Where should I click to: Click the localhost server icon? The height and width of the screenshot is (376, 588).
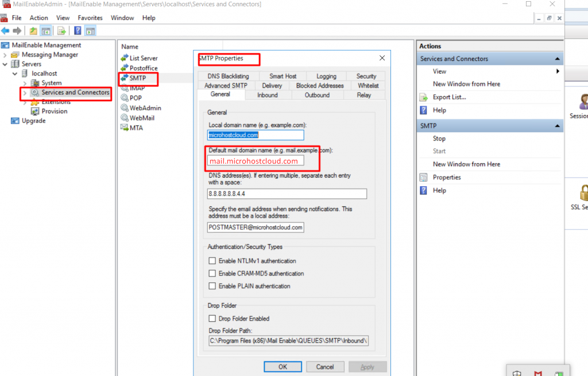coord(25,74)
